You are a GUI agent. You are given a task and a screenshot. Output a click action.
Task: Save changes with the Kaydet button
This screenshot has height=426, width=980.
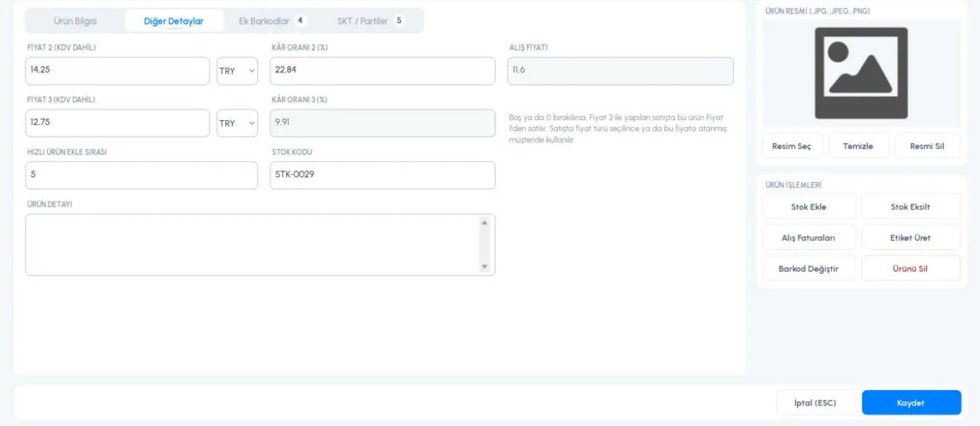click(x=911, y=403)
